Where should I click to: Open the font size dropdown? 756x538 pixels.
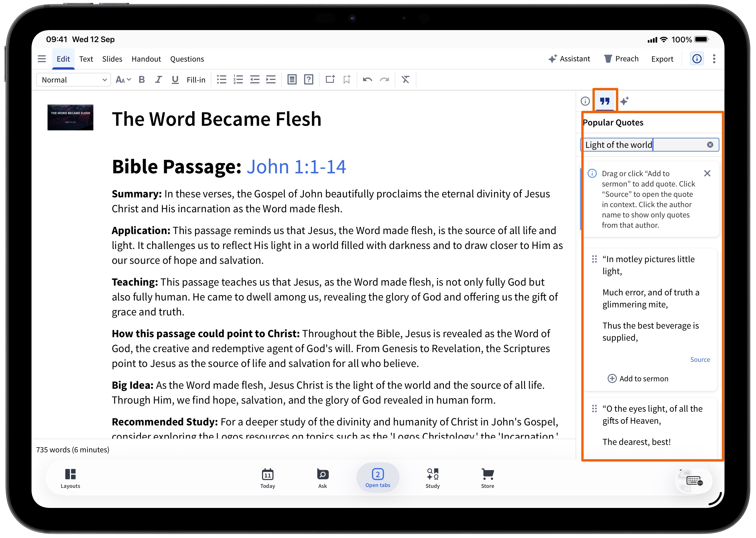123,80
